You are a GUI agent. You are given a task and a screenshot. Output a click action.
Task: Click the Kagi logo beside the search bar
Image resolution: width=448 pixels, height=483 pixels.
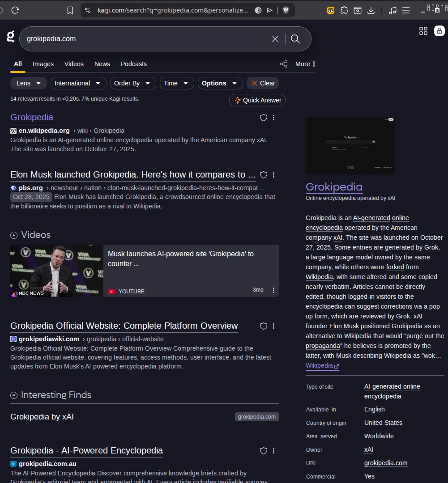pyautogui.click(x=10, y=37)
